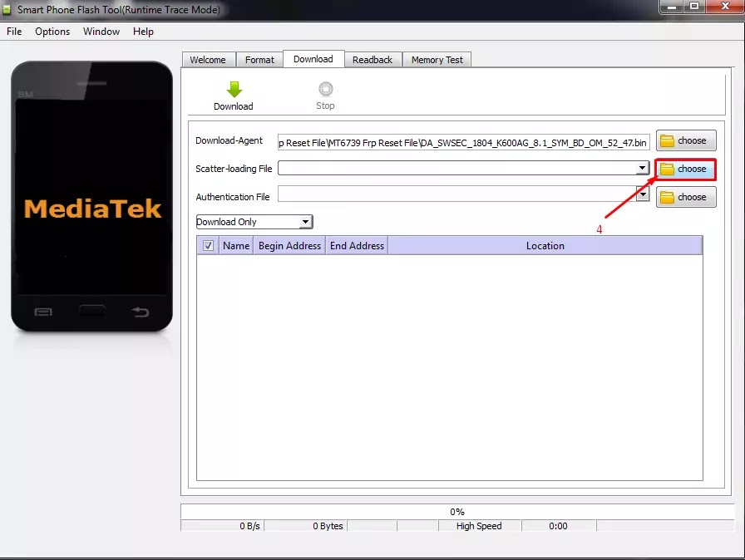Click the green Download arrow icon
Viewport: 745px width, 560px height.
tap(234, 89)
